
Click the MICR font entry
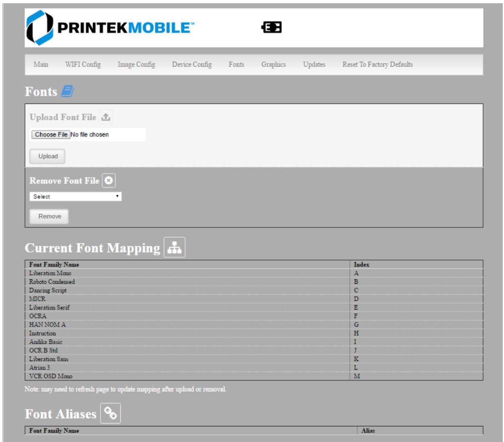37,299
